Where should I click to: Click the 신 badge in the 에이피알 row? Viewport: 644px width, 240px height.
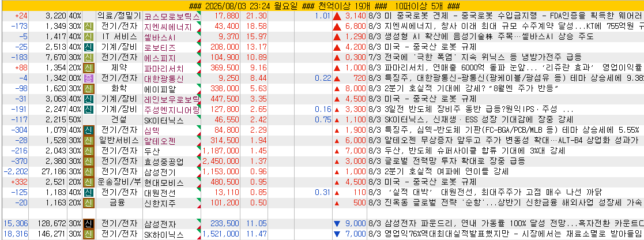88,89
